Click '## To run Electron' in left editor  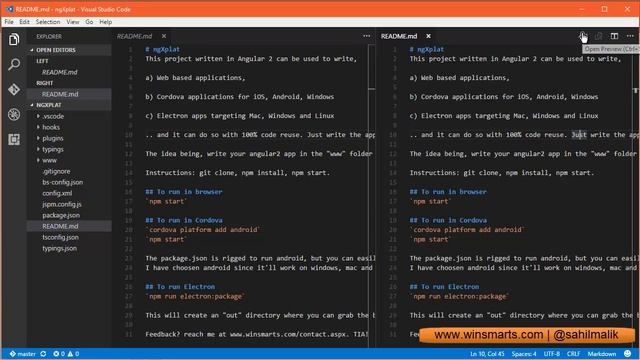point(180,287)
